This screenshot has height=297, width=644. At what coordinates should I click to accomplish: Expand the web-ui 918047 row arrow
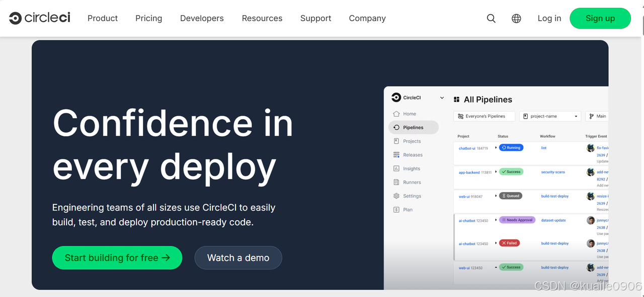[x=496, y=196]
